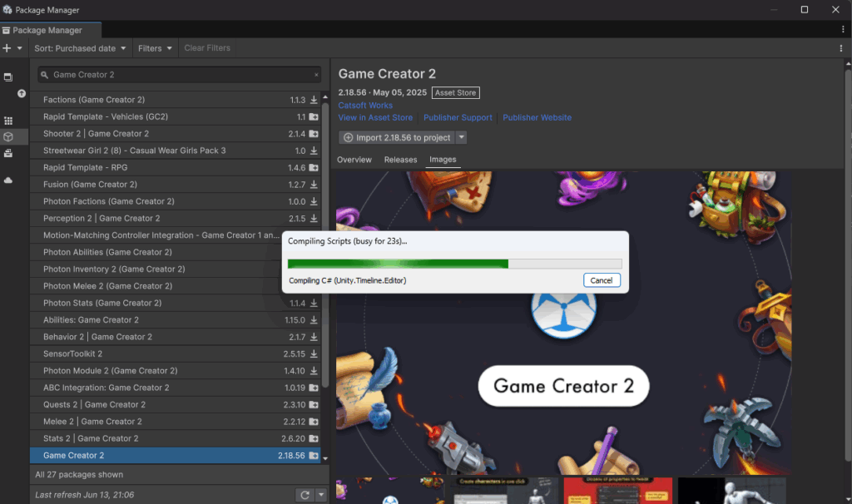Click download icon for Factions (Game Creator 2)
Image resolution: width=852 pixels, height=504 pixels.
point(314,100)
